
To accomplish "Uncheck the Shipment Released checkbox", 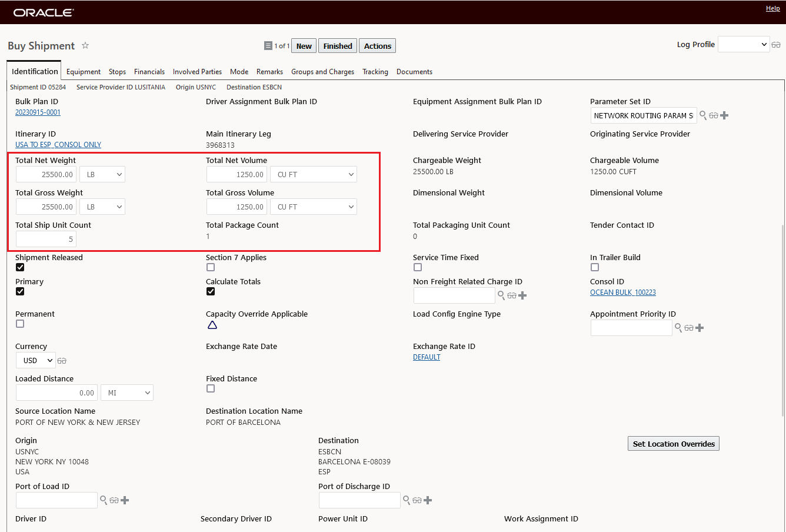I will 20,267.
